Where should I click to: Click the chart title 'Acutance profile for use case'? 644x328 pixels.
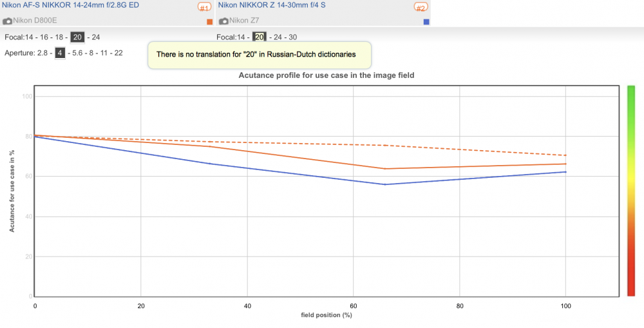click(x=326, y=75)
